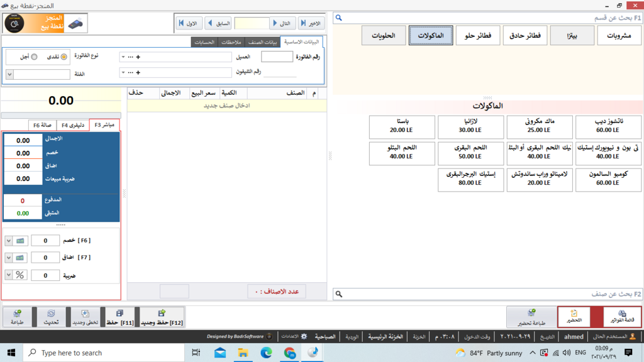
Task: Click the Save (F11) disk icon button
Action: 119,317
